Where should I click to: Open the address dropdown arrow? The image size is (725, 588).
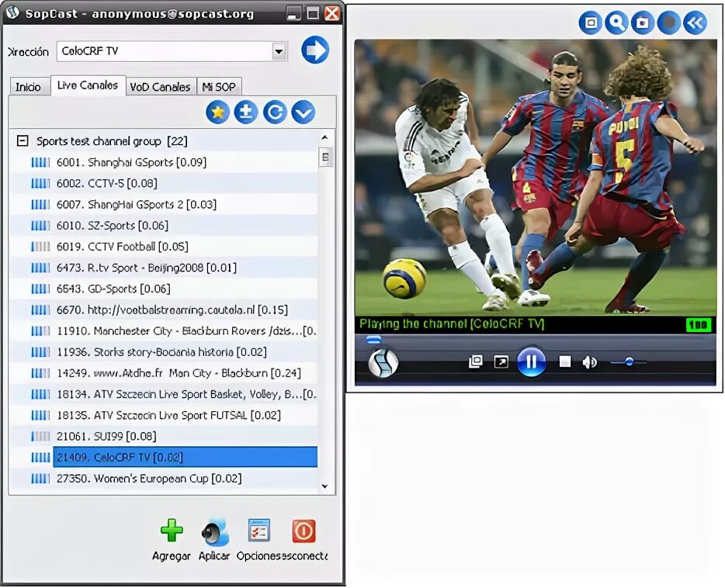pyautogui.click(x=279, y=51)
